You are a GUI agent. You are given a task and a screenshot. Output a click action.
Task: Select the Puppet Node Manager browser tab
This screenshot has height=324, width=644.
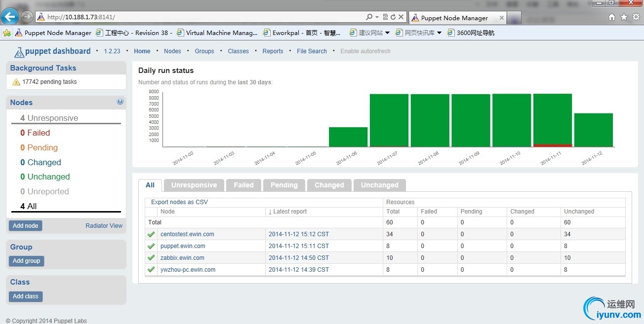point(458,18)
